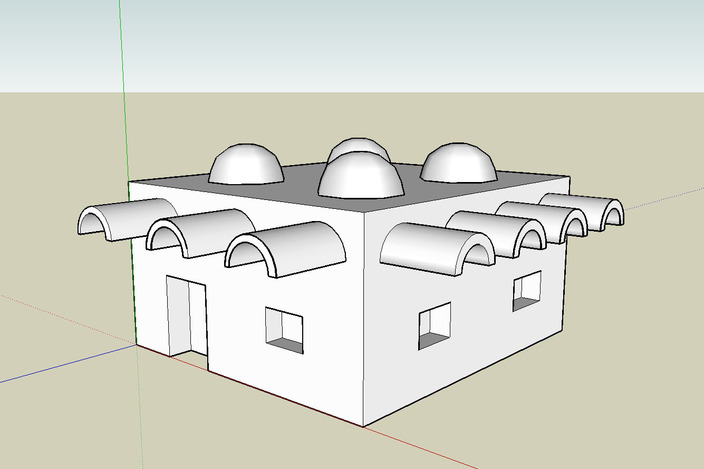Select the door opening on the building
The image size is (704, 469).
click(x=187, y=321)
